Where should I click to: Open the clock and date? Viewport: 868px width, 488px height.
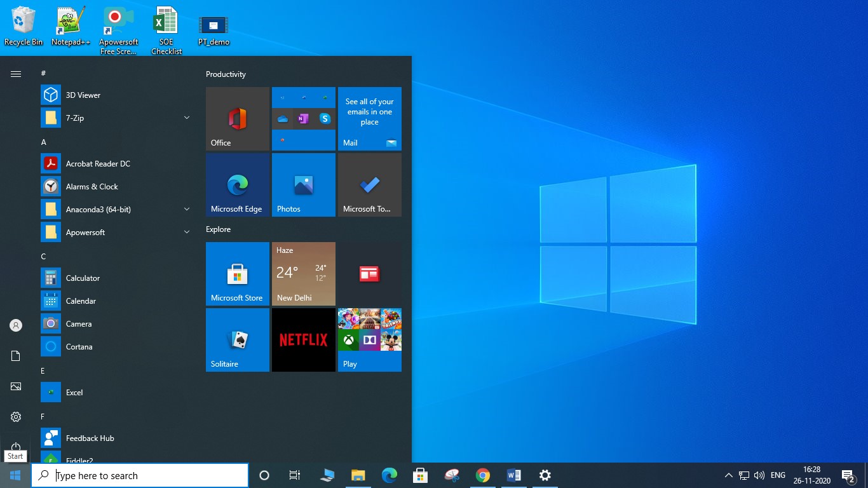tap(812, 475)
